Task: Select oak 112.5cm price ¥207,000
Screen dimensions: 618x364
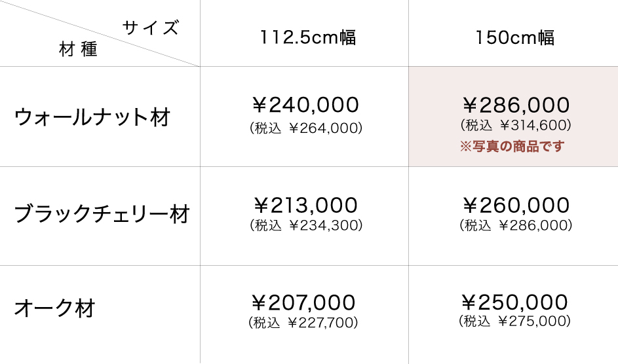Action: [x=304, y=302]
